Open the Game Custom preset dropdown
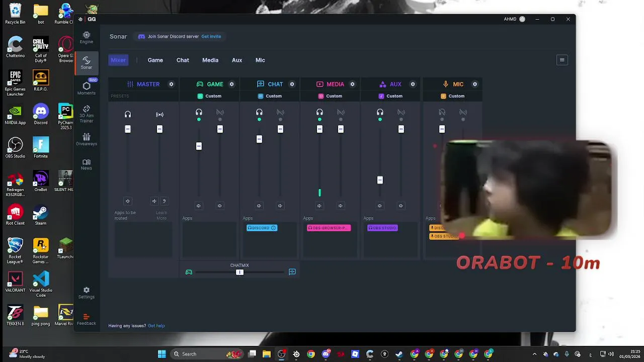 point(209,96)
